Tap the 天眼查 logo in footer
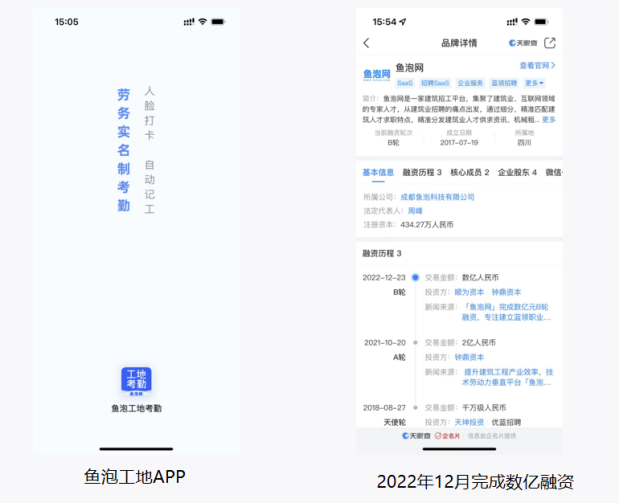Viewport: 619px width, 504px height. click(x=416, y=436)
